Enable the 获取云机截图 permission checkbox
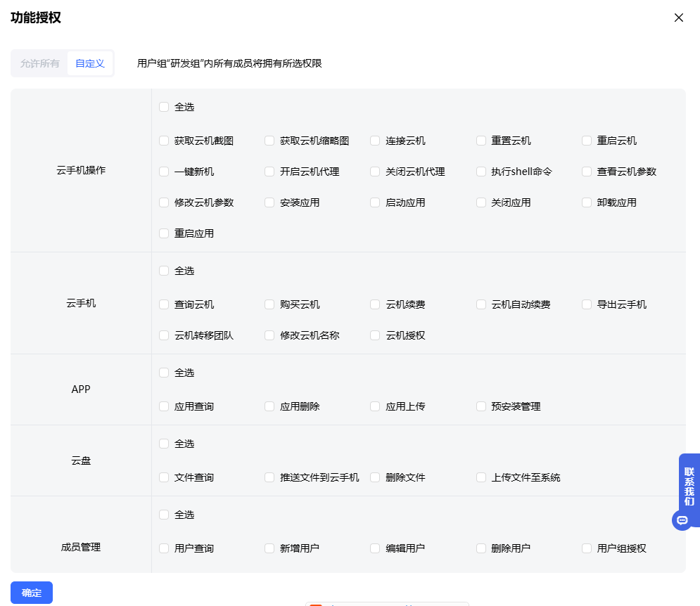Screen dimensions: 700x606 click(164, 141)
